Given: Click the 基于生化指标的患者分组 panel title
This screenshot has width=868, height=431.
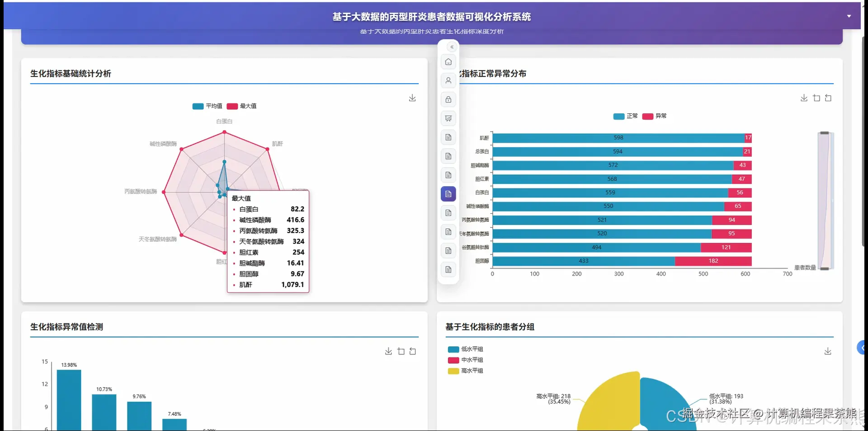Looking at the screenshot, I should click(490, 327).
